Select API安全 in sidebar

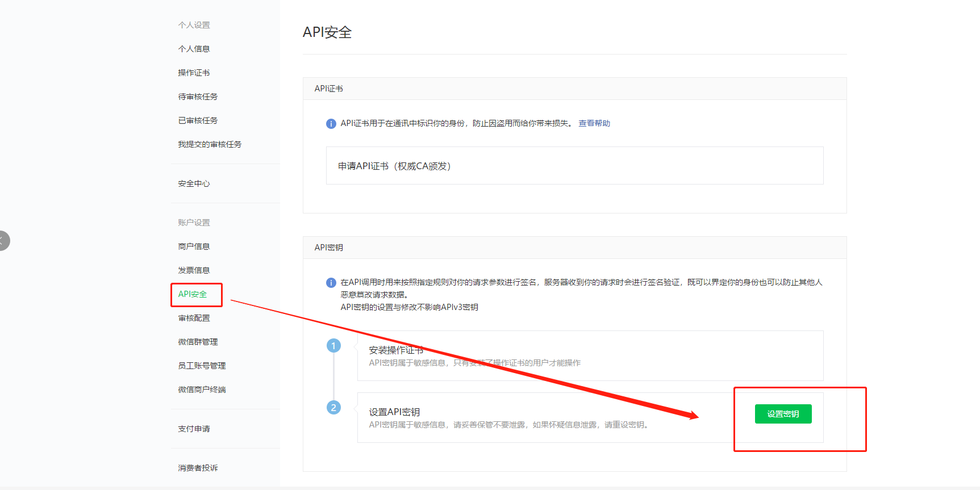(x=193, y=294)
